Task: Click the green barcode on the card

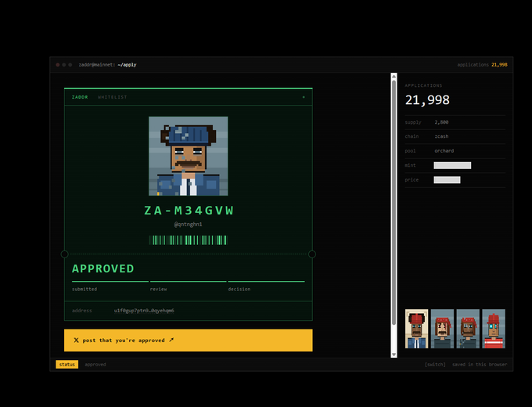Action: [189, 240]
